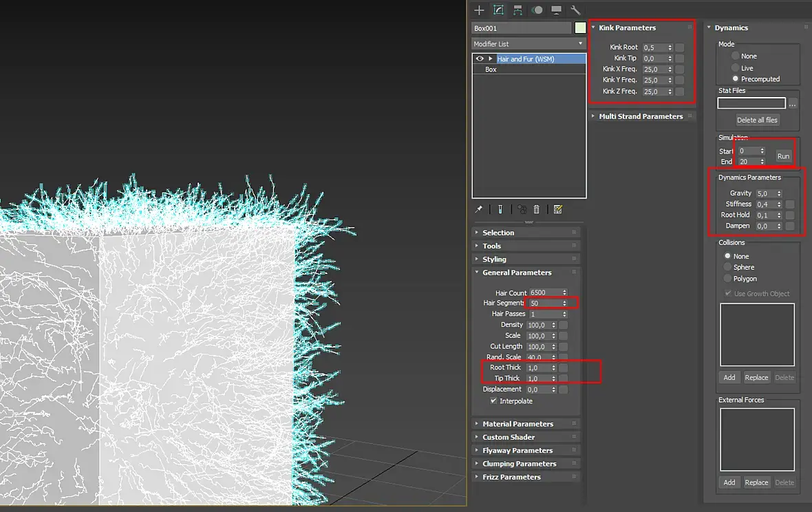Click the Delete all files button
The image size is (812, 512).
click(x=757, y=120)
